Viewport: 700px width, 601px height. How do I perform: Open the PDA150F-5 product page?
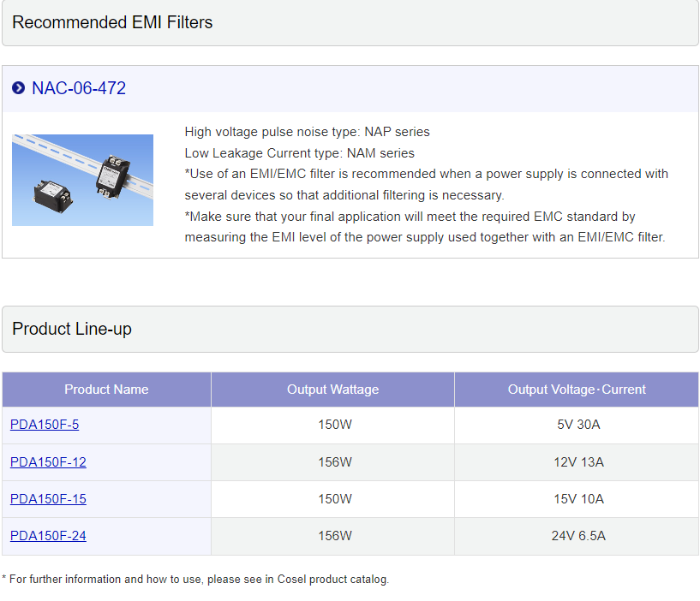45,425
